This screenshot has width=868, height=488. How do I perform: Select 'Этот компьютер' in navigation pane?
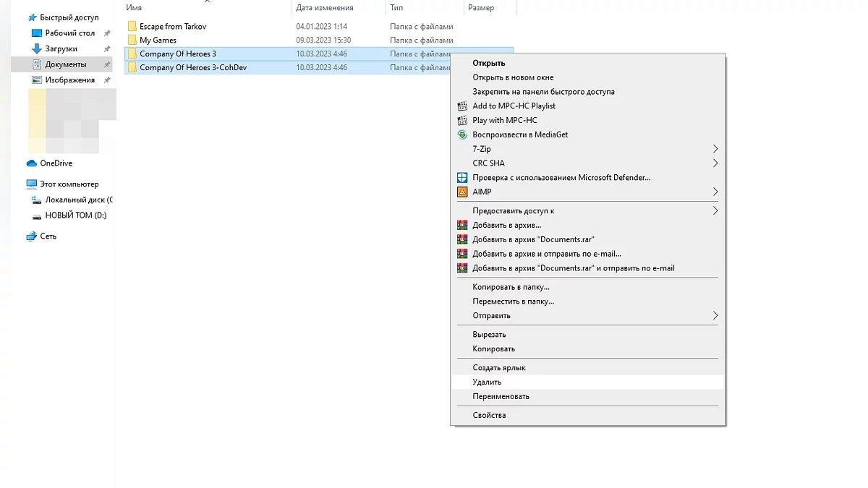[x=69, y=184]
